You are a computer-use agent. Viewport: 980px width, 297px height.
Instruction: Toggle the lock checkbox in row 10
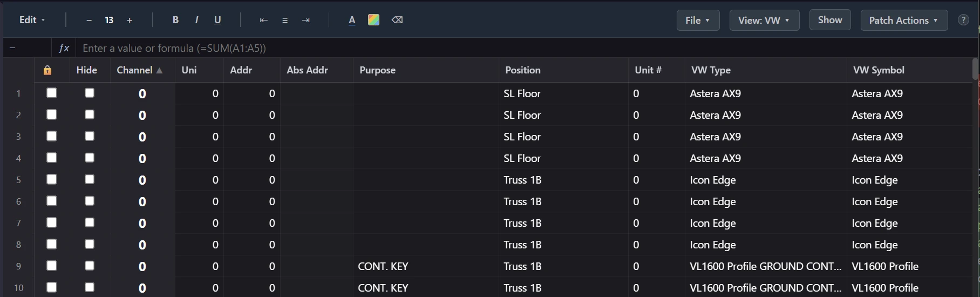[x=52, y=287]
